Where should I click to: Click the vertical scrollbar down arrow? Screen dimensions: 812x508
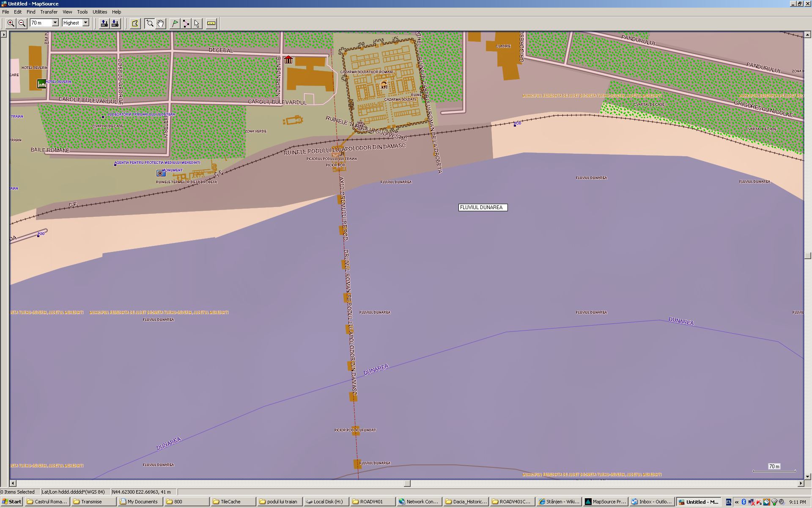(808, 476)
